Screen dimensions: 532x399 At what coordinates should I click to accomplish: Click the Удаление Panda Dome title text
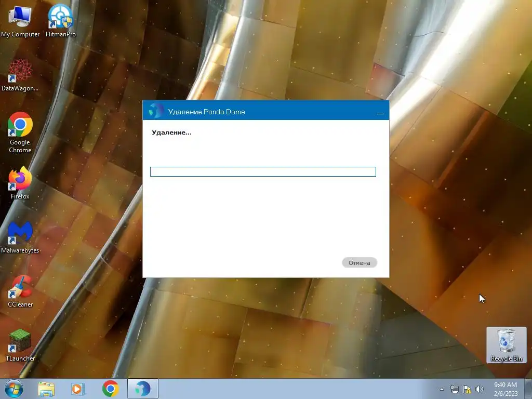click(206, 112)
